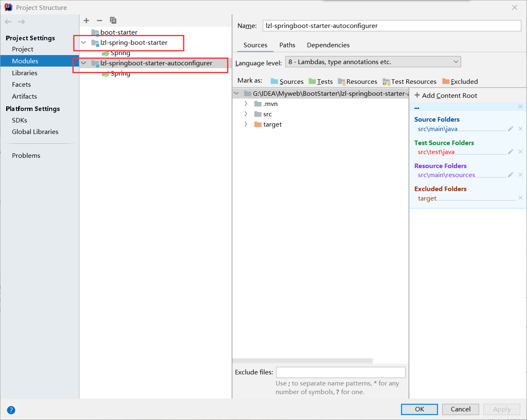Close the Project Structure dialog
The height and width of the screenshot is (420, 527).
pos(515,7)
